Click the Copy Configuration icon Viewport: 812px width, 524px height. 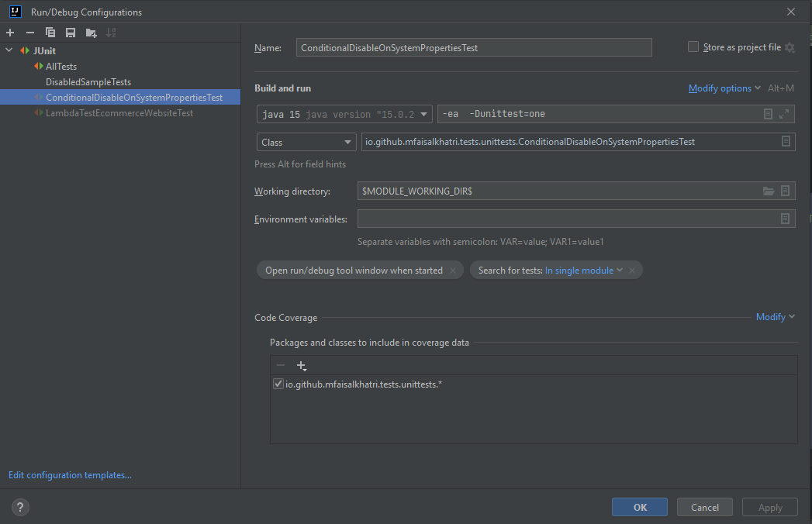tap(50, 33)
